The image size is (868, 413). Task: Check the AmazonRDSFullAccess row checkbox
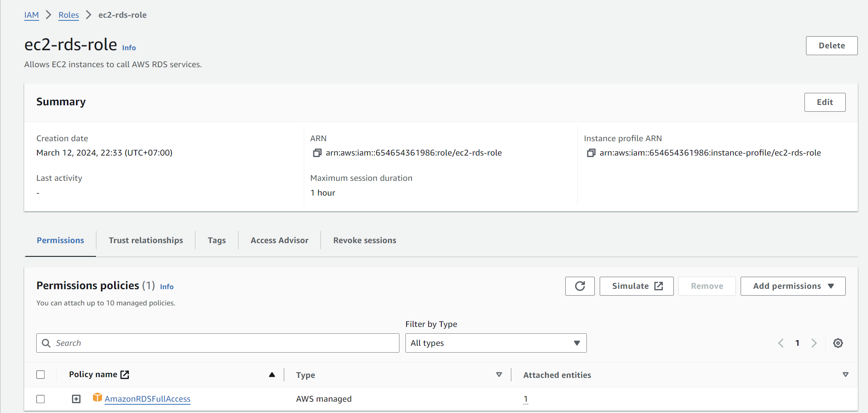[x=40, y=399]
